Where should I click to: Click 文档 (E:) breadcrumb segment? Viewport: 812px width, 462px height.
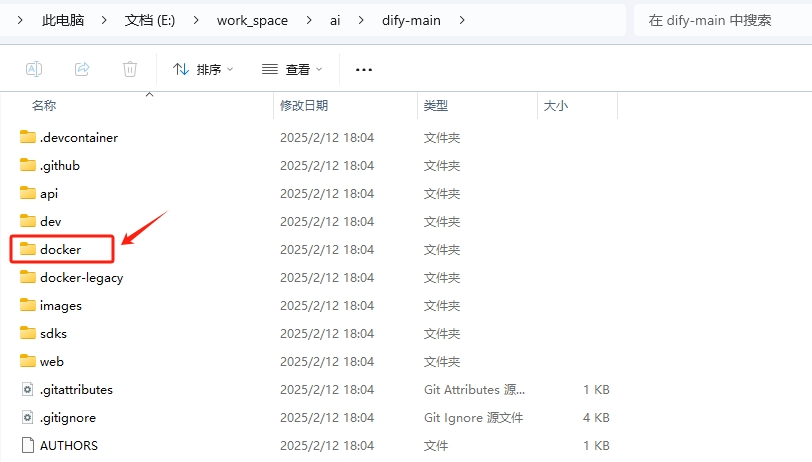click(150, 20)
